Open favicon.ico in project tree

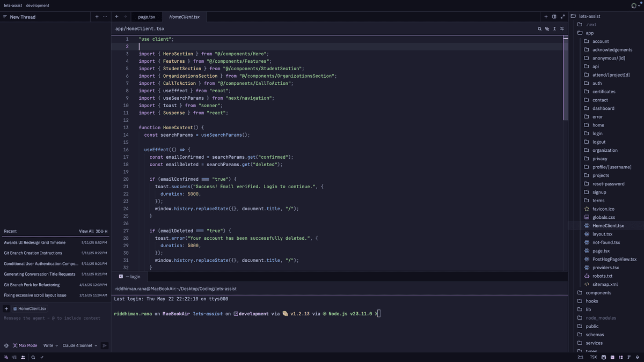(603, 209)
